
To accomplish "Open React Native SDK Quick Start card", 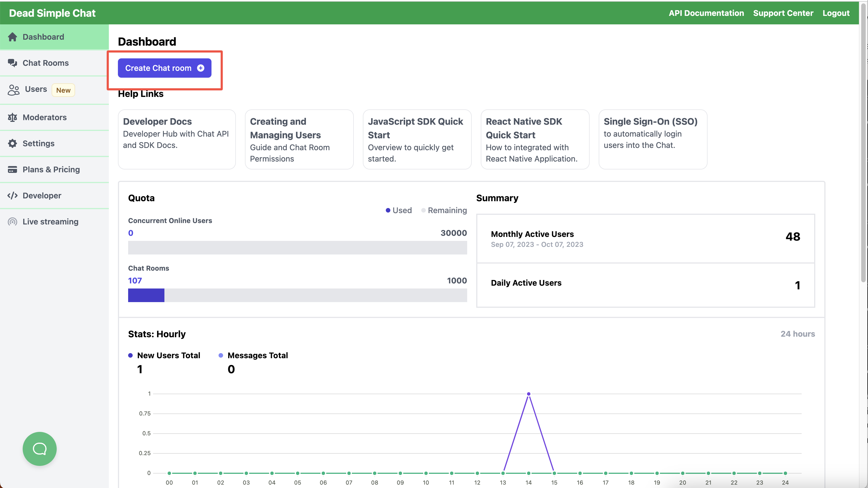I will 535,139.
